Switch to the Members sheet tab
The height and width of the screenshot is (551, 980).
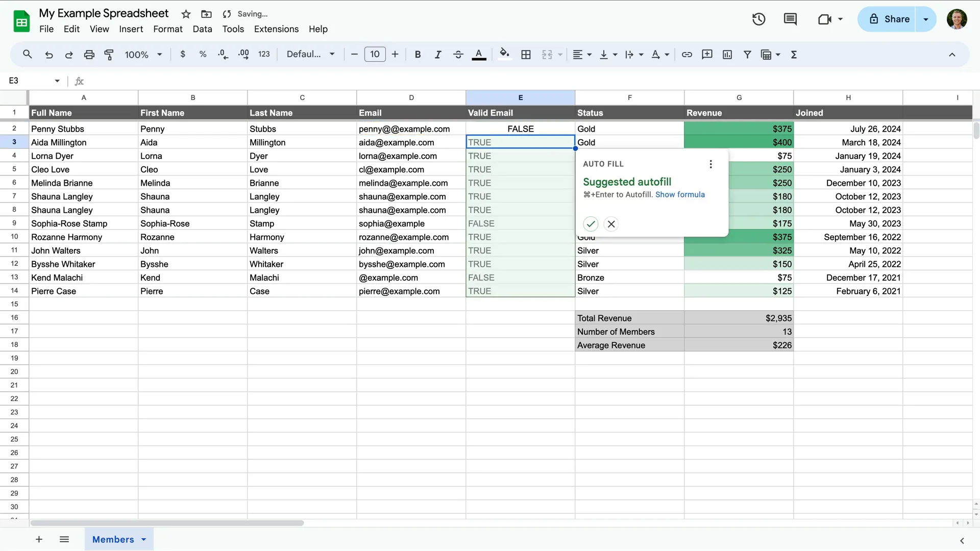113,539
